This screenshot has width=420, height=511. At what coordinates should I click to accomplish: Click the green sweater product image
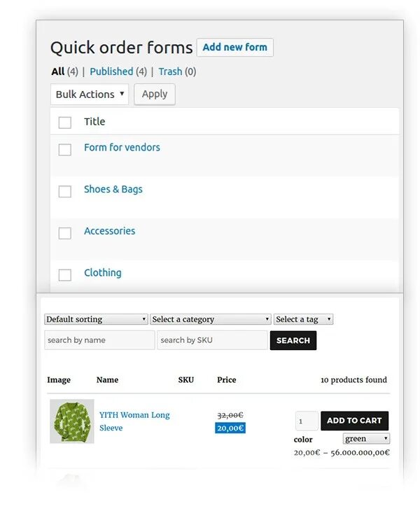point(71,421)
